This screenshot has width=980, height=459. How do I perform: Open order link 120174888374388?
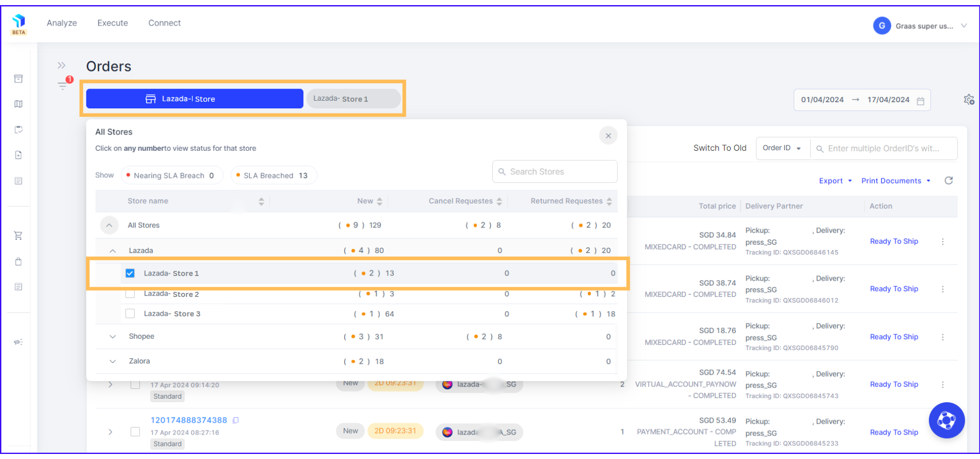click(x=188, y=420)
